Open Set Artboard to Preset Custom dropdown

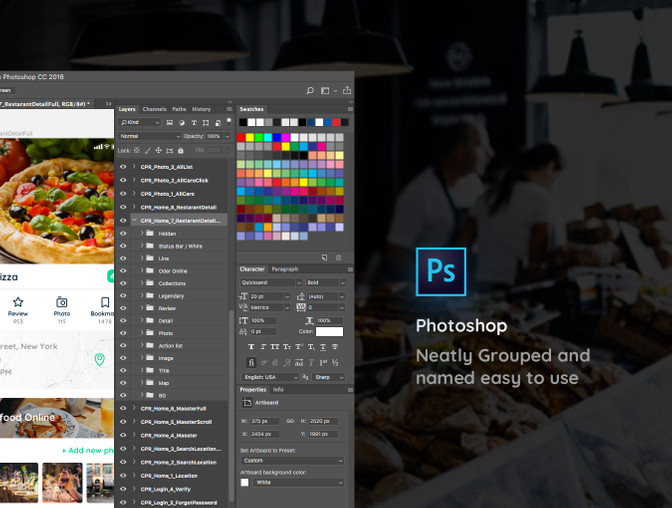[292, 460]
